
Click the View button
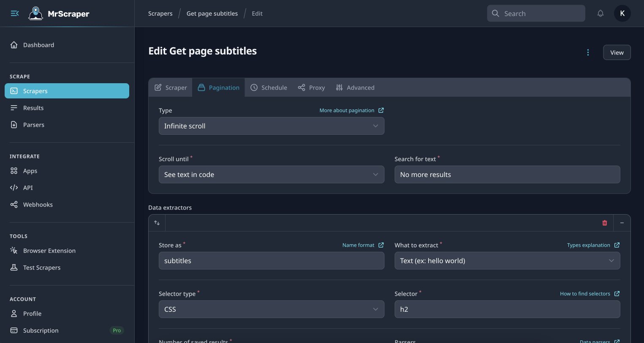pyautogui.click(x=617, y=52)
